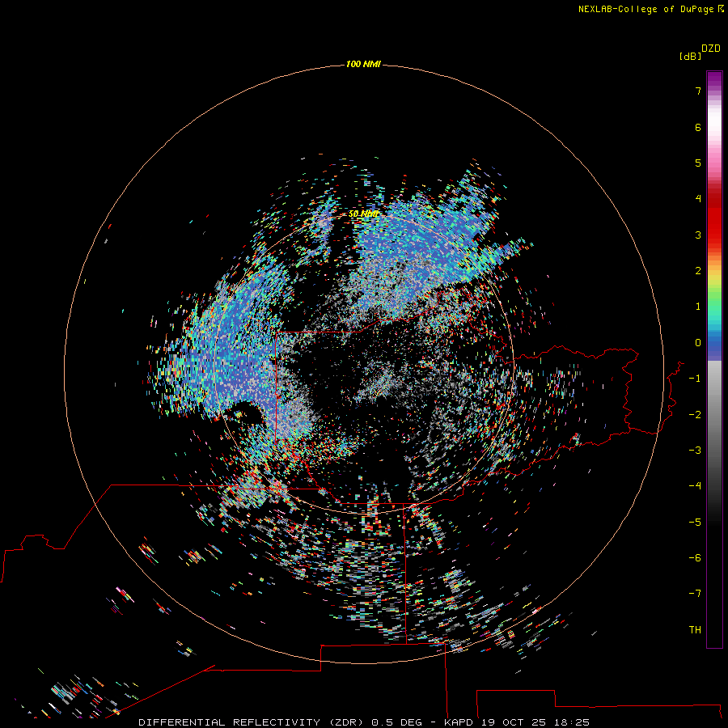Click the 7 value on the scale
Viewport: 728px width, 728px height.
[x=698, y=91]
